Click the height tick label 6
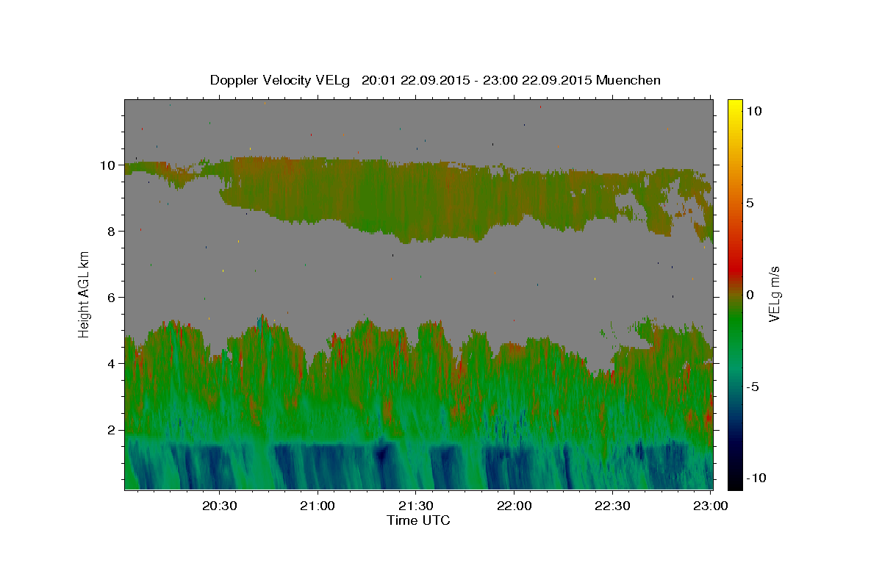The width and height of the screenshot is (882, 588). point(112,298)
